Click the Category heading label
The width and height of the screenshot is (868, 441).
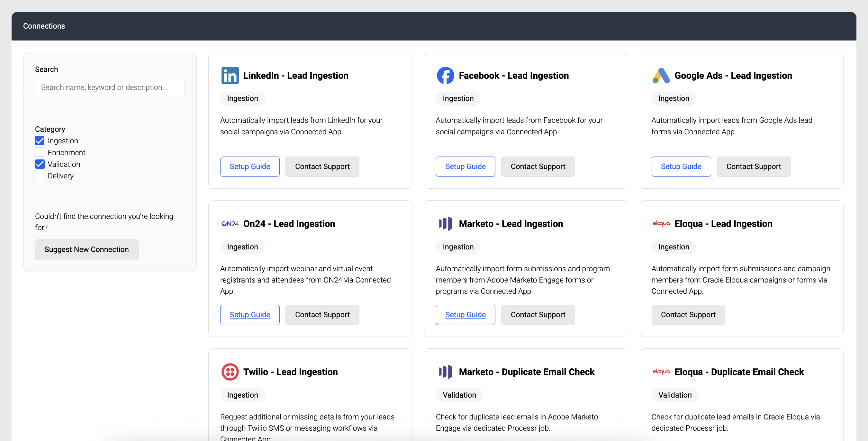[x=50, y=129]
